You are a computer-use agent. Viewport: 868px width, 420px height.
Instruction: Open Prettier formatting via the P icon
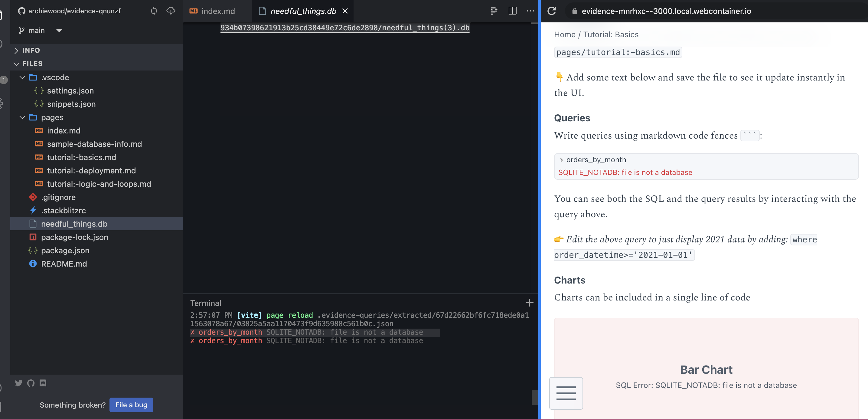point(494,11)
